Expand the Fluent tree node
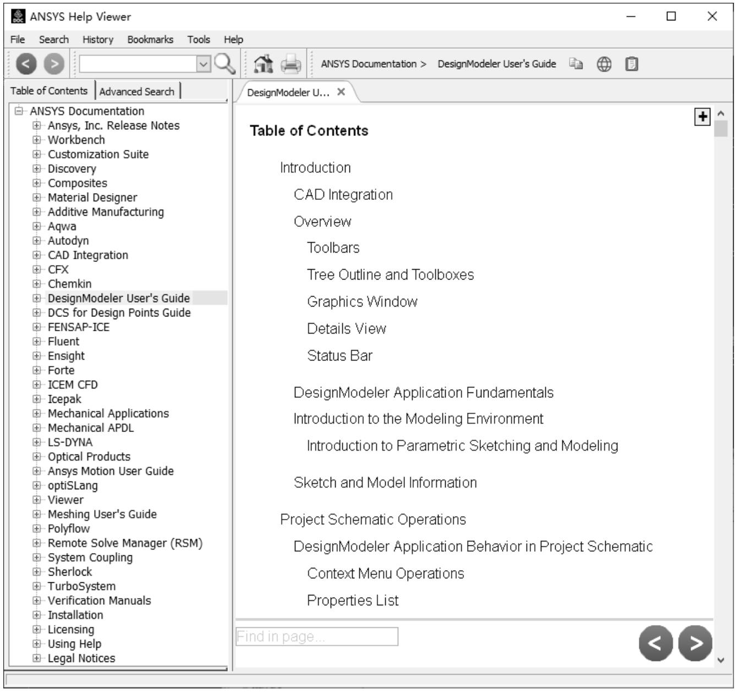The width and height of the screenshot is (745, 700). (x=37, y=341)
